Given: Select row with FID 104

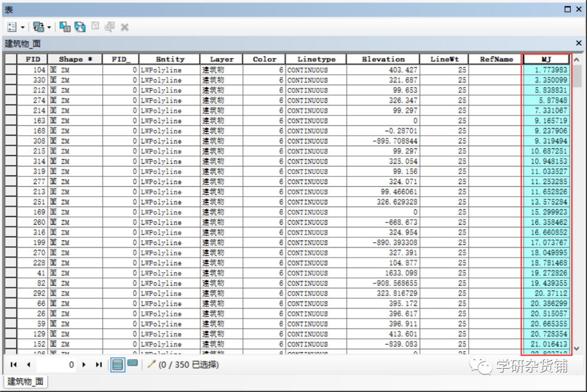Looking at the screenshot, I should click(x=10, y=70).
